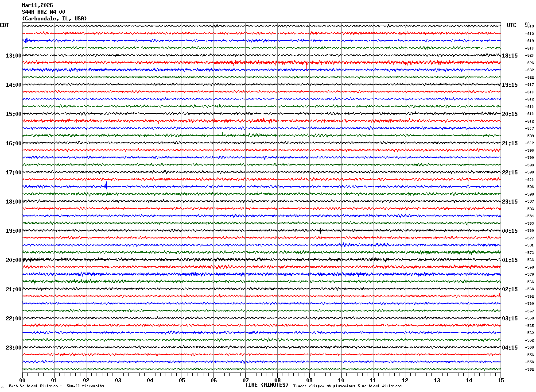This screenshot has width=536, height=392.
Task: Select the DC offset value -602
Action: [x=529, y=143]
